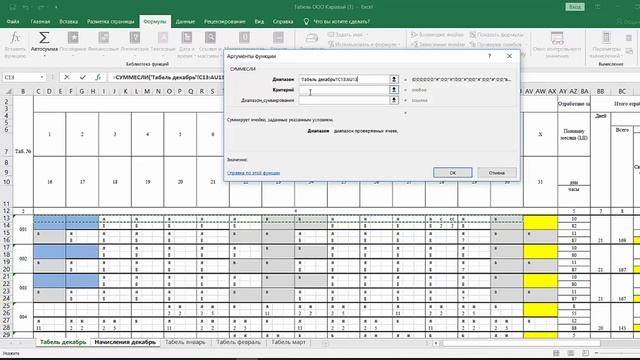The image size is (640, 360).
Task: Open the Quick Access Toolbar customize arrow
Action: (56, 7)
